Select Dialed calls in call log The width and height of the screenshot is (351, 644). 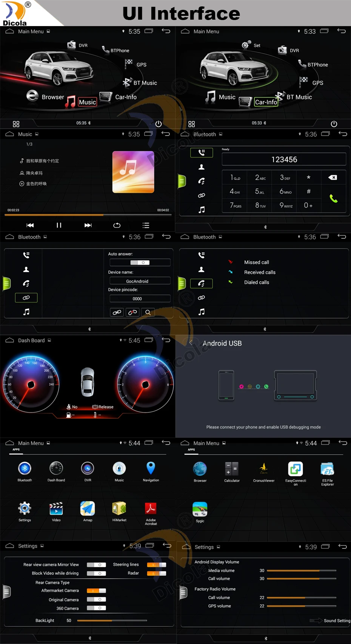click(257, 282)
